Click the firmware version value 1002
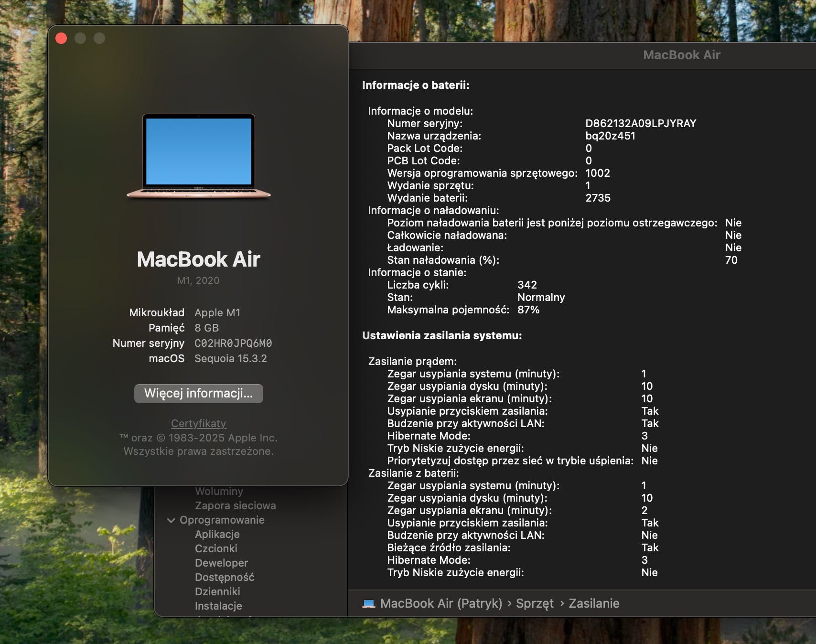816x644 pixels. 598,173
